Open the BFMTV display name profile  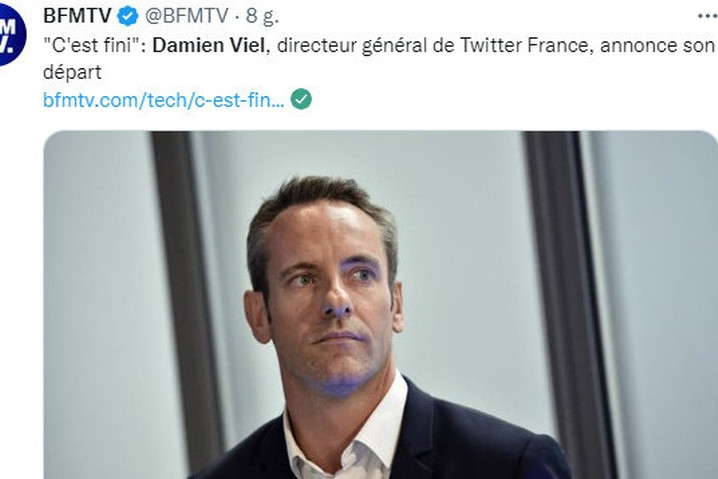click(x=77, y=16)
